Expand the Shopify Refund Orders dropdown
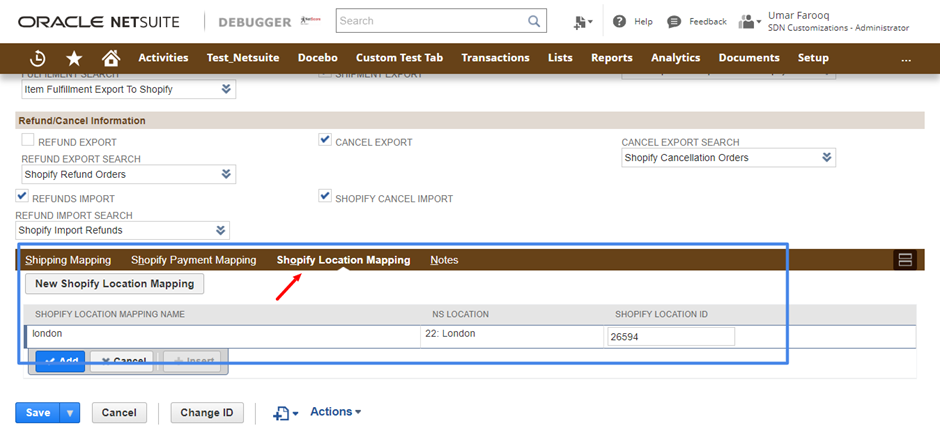This screenshot has height=442, width=940. [226, 174]
